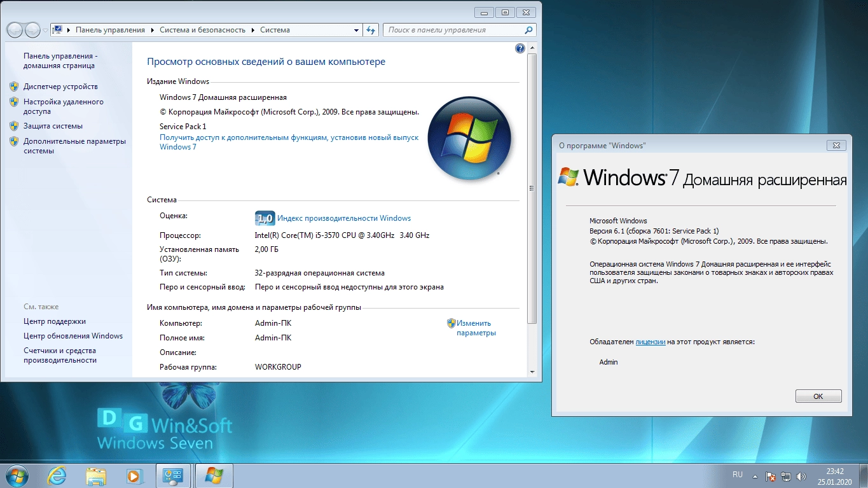Open Индекс производительности Windows link
Screen dimensions: 868x488
344,218
